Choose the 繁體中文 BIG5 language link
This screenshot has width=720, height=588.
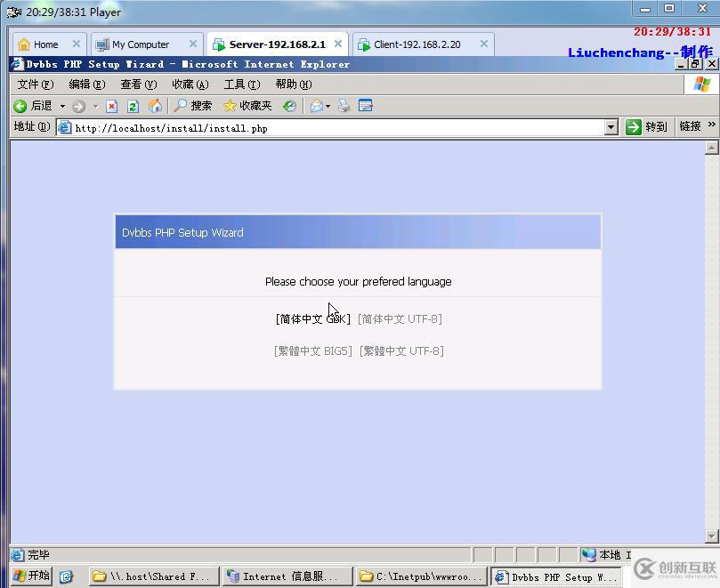pos(313,351)
